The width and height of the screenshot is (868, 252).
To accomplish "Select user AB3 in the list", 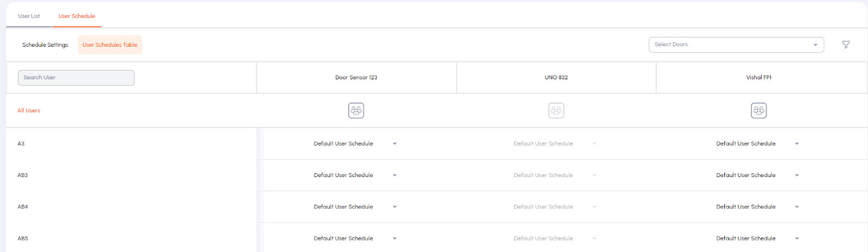I will [23, 175].
